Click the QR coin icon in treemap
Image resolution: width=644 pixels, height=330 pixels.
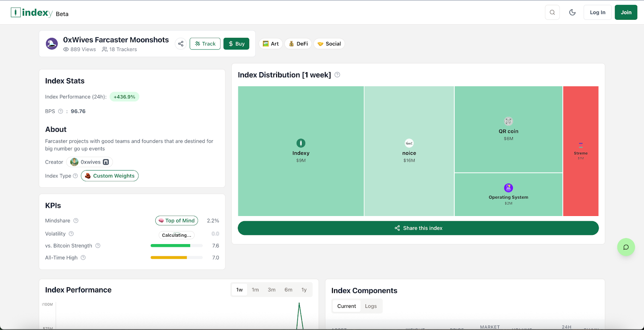tap(508, 121)
